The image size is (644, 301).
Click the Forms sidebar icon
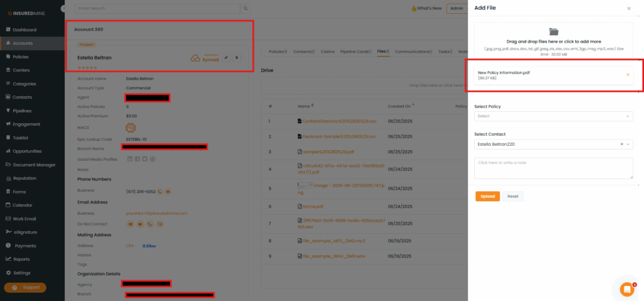pos(8,192)
